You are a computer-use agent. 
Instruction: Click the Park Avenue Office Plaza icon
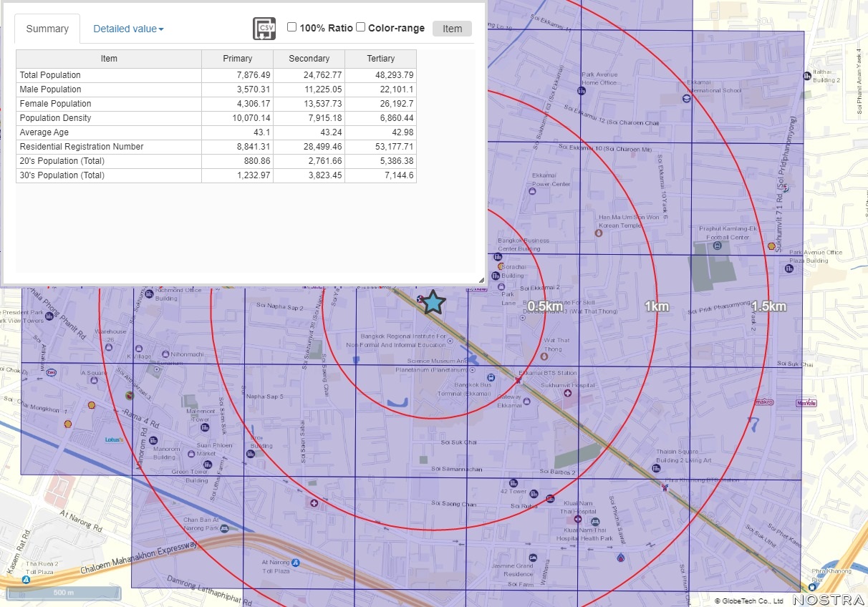[789, 268]
